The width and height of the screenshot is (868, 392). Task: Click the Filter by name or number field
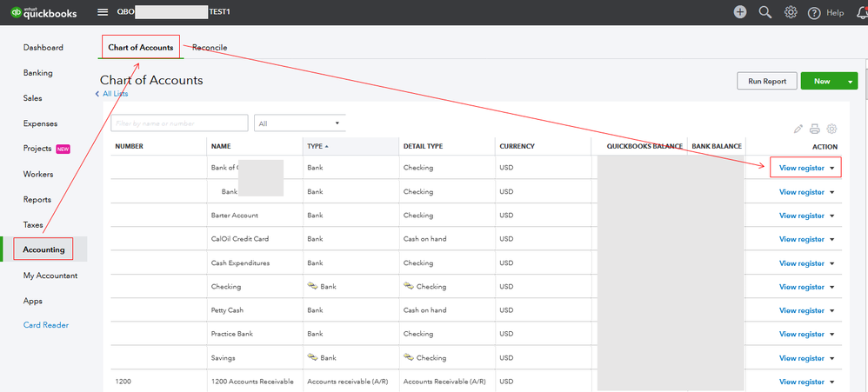pos(179,123)
